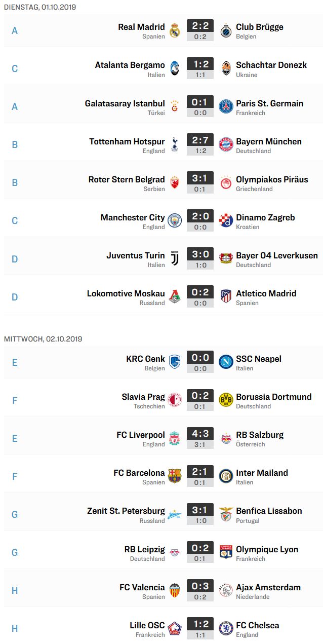Screen dimensions: 323x644
Task: Click the FC Chelsea crest
Action: (226, 628)
